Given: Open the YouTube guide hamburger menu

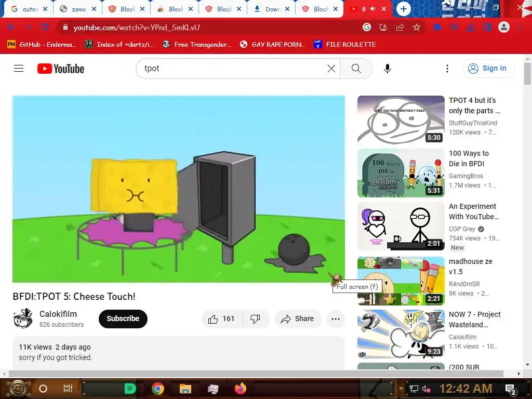Looking at the screenshot, I should (19, 69).
